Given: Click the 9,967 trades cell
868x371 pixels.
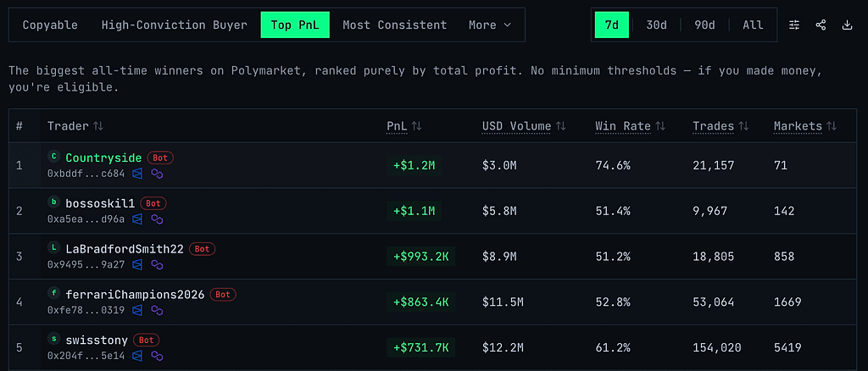Looking at the screenshot, I should (710, 211).
